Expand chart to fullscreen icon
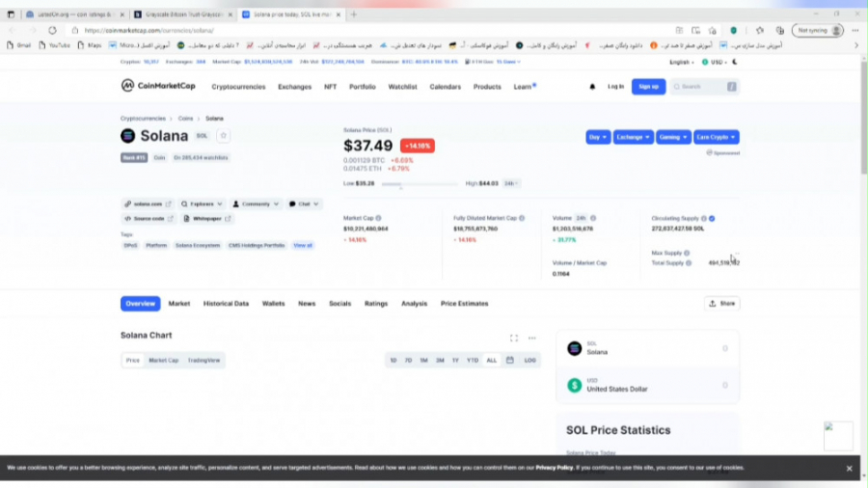The image size is (868, 488). coord(514,339)
